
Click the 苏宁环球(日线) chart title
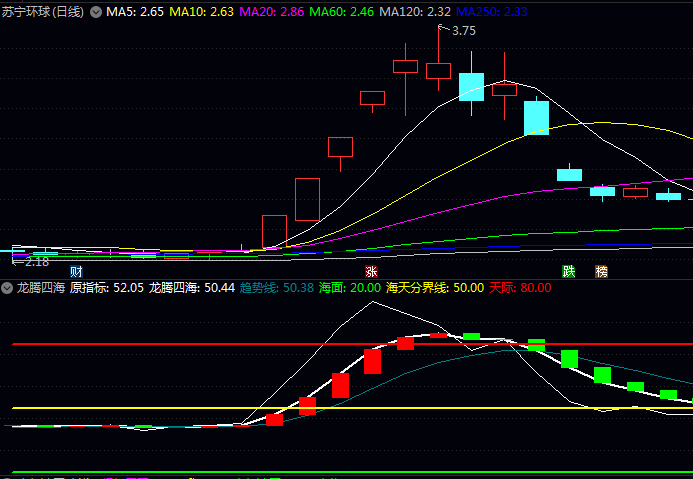tap(42, 12)
